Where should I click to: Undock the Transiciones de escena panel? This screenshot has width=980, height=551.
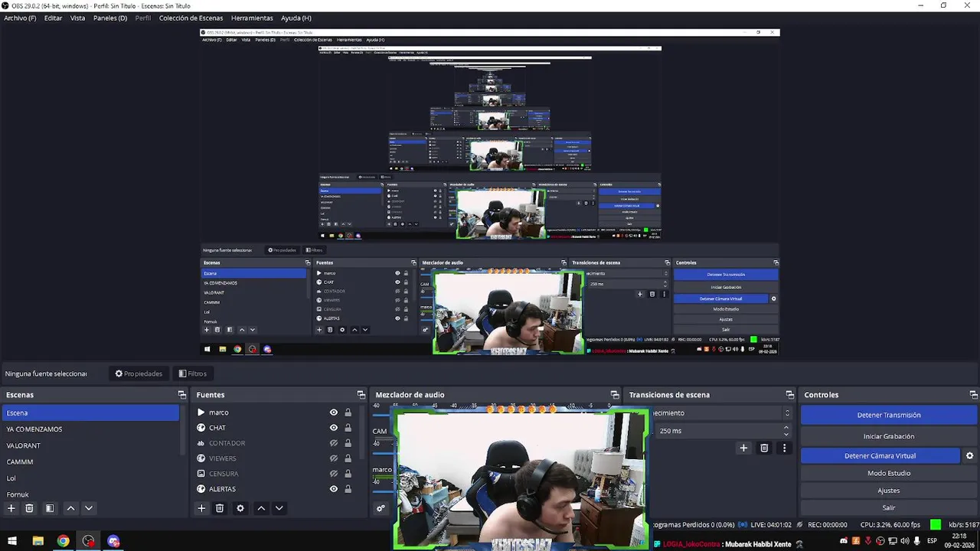(x=790, y=395)
